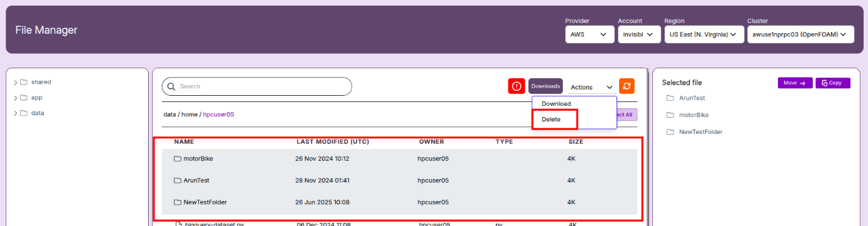Click 'NewTestFolder' text in Selected file list
Screen dimensions: 868x226
[701, 132]
